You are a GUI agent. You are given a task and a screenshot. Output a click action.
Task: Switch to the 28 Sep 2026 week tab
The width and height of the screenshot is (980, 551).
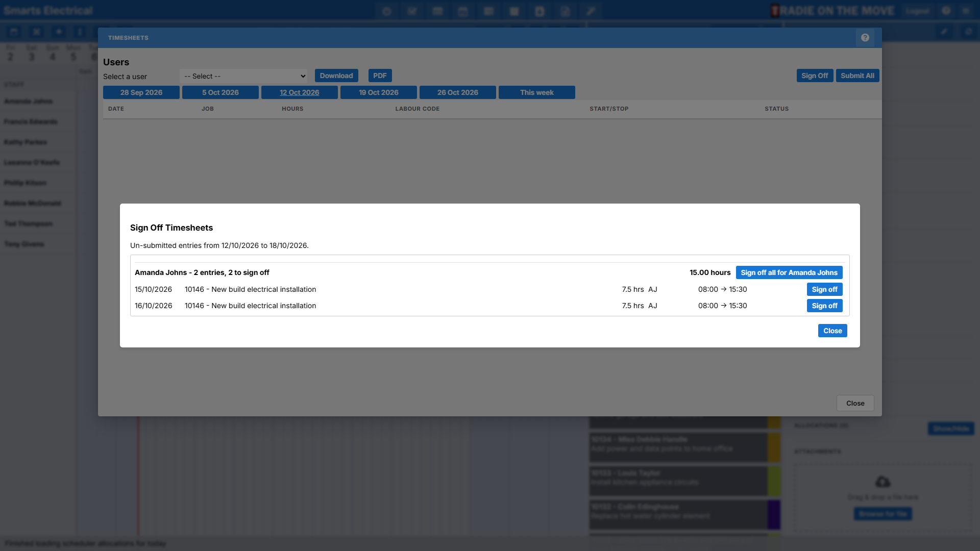(141, 92)
